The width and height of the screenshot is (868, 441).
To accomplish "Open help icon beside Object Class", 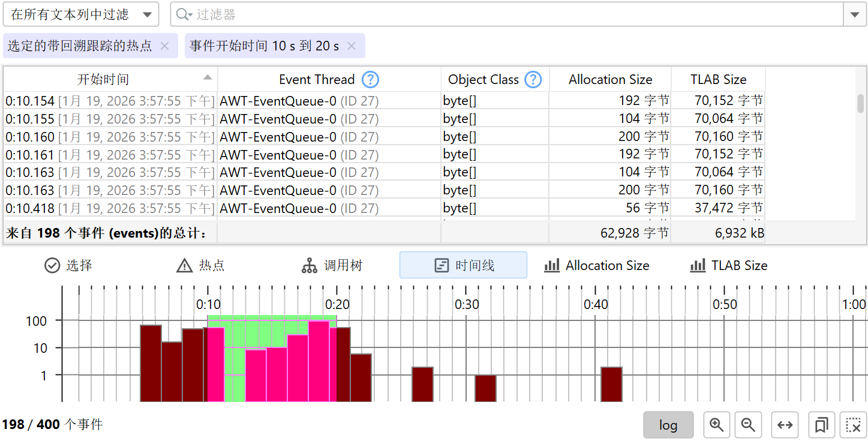I will [533, 80].
